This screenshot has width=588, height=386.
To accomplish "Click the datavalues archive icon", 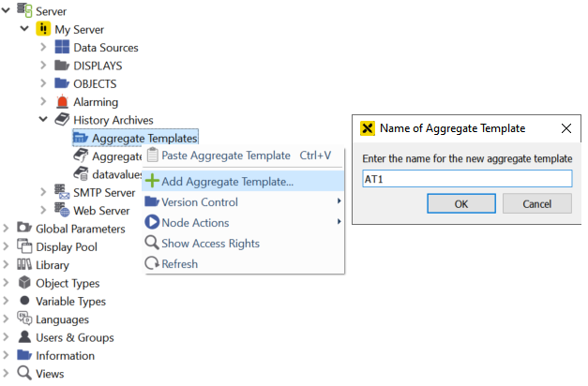I will 81,173.
